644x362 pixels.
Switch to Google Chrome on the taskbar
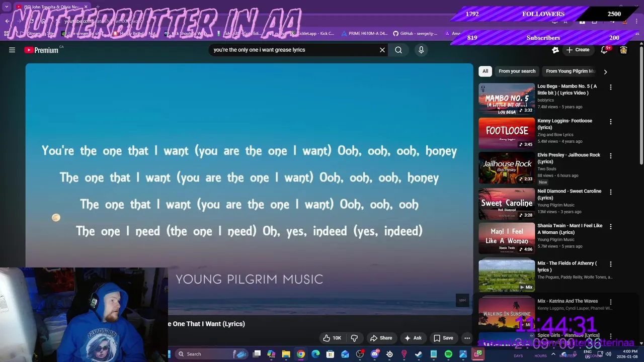coord(300,354)
